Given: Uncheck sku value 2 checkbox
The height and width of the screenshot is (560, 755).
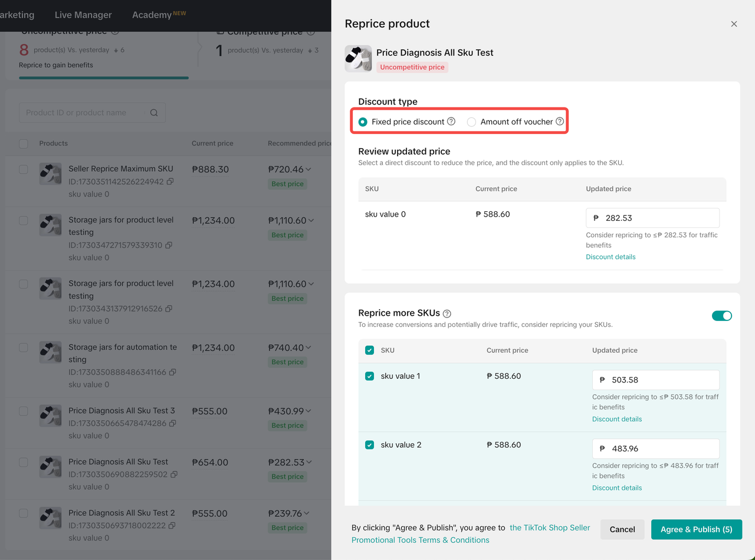Looking at the screenshot, I should 370,445.
